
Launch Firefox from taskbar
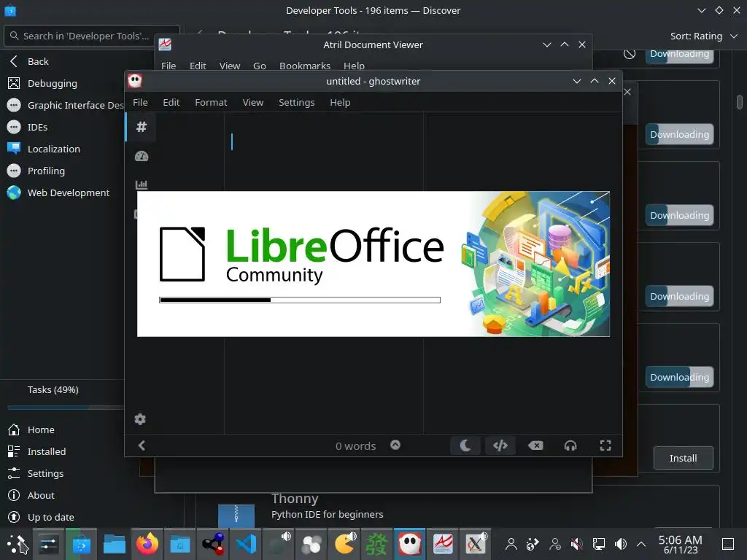click(147, 544)
